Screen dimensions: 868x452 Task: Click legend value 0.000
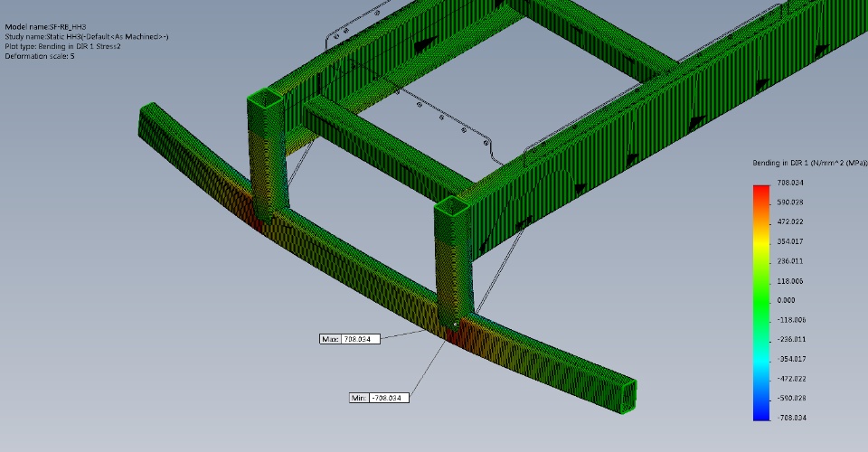786,300
